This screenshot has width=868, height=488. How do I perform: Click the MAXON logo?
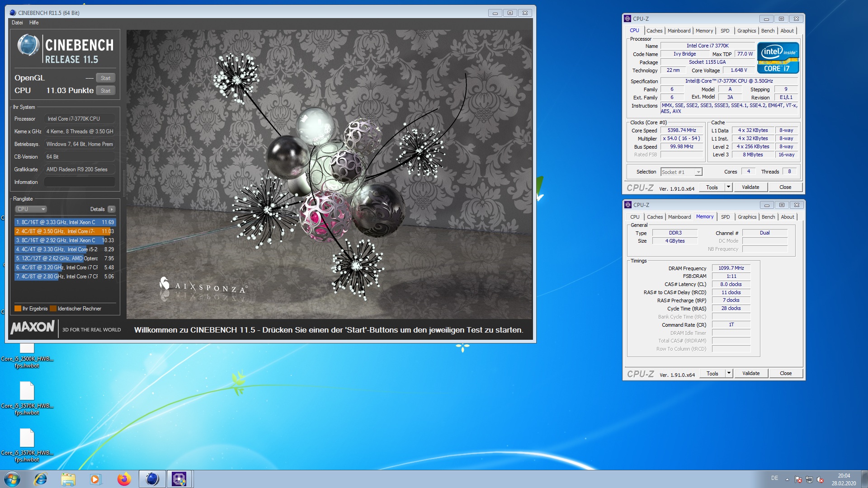[x=33, y=327]
